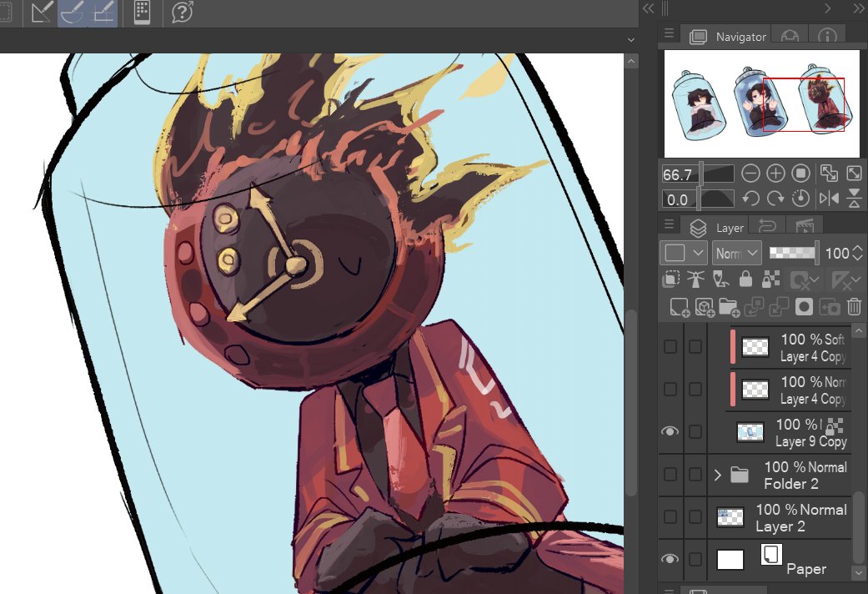
Task: Open Clip Studio support help icon
Action: pos(182,13)
